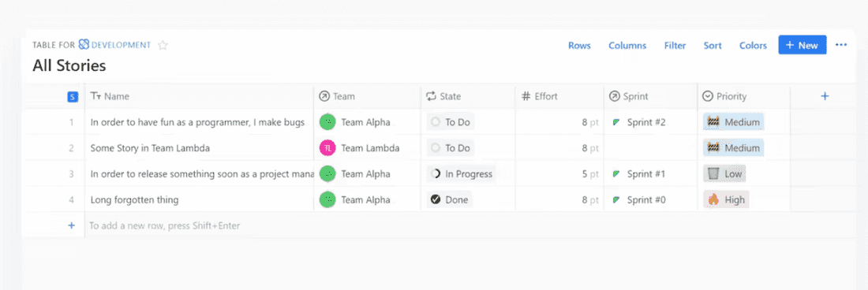Open the Columns menu
The height and width of the screenshot is (290, 868).
[627, 45]
